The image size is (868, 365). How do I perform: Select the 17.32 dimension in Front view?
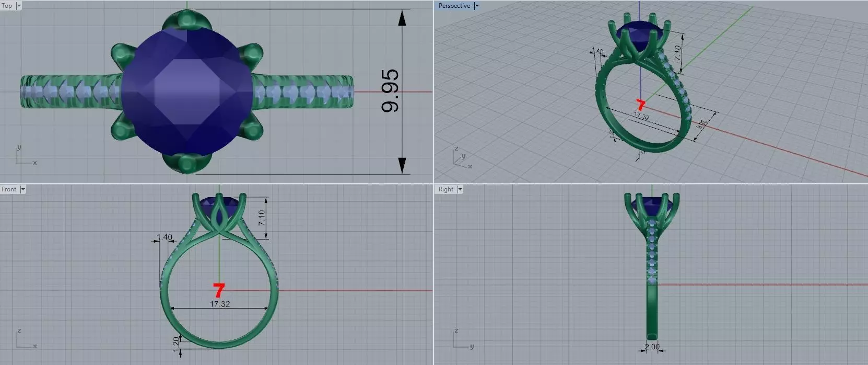tap(220, 304)
